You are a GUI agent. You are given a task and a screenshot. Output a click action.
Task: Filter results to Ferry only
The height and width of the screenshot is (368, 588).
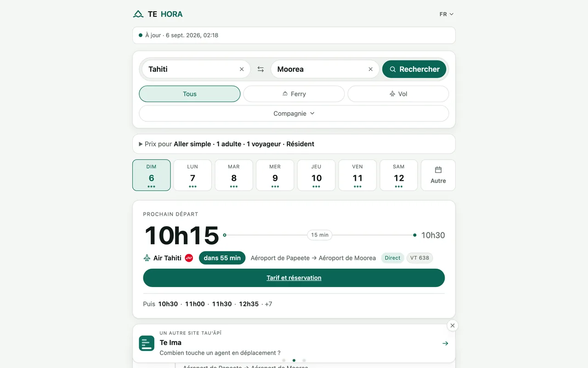pyautogui.click(x=294, y=94)
